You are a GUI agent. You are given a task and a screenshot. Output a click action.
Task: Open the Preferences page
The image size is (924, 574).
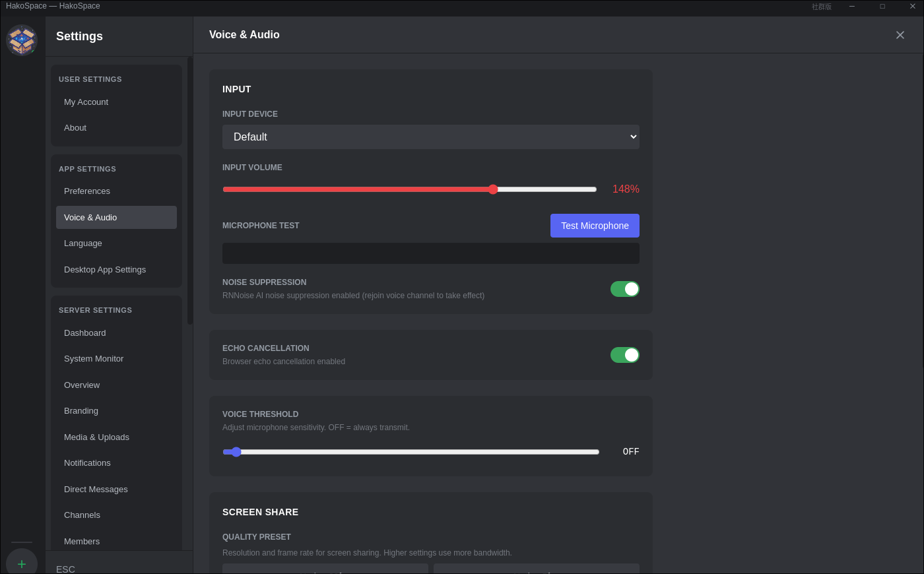click(86, 191)
